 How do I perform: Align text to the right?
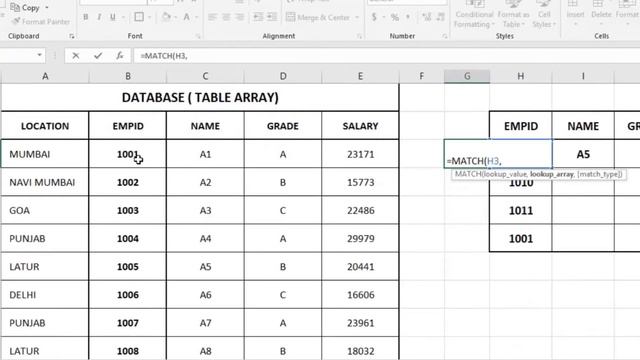tap(240, 17)
